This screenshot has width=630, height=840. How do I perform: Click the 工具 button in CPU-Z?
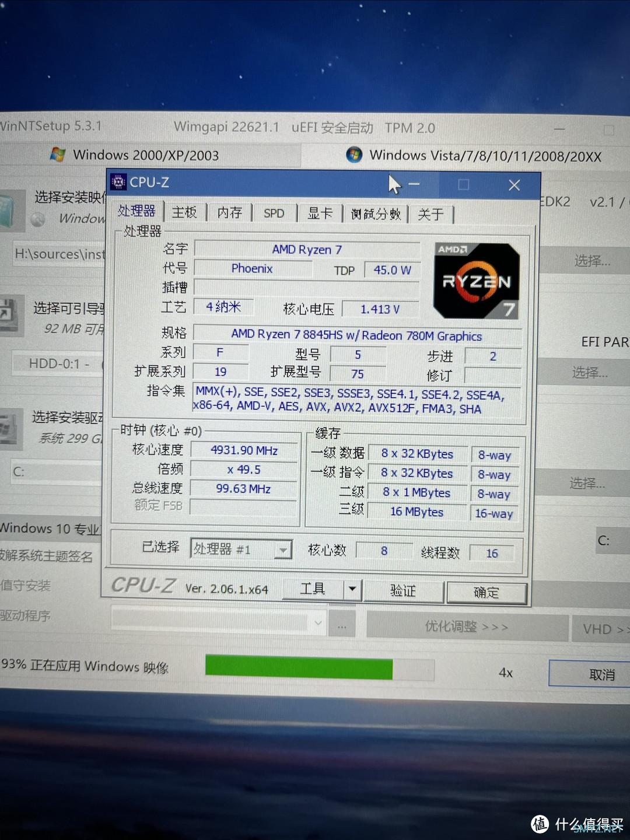(313, 589)
